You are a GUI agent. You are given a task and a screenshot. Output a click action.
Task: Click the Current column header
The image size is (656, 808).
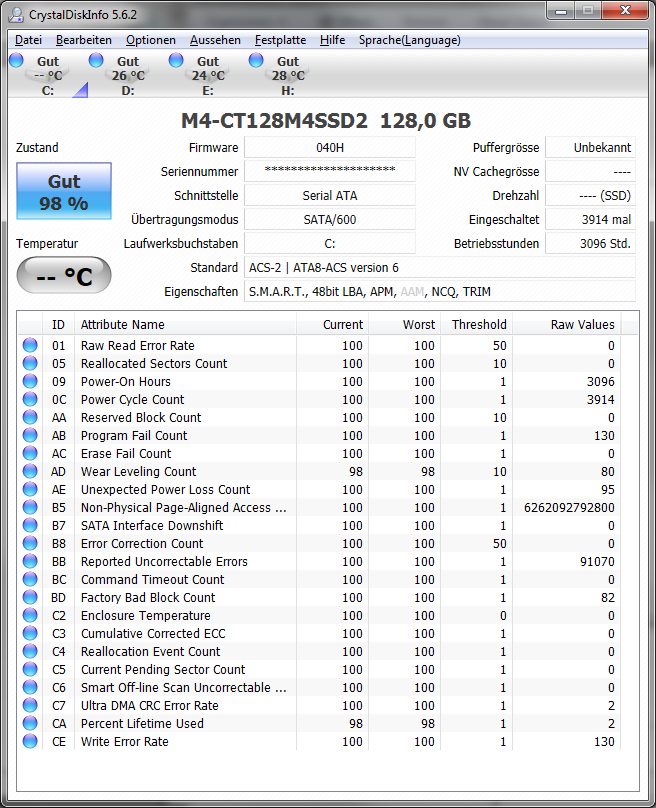332,325
